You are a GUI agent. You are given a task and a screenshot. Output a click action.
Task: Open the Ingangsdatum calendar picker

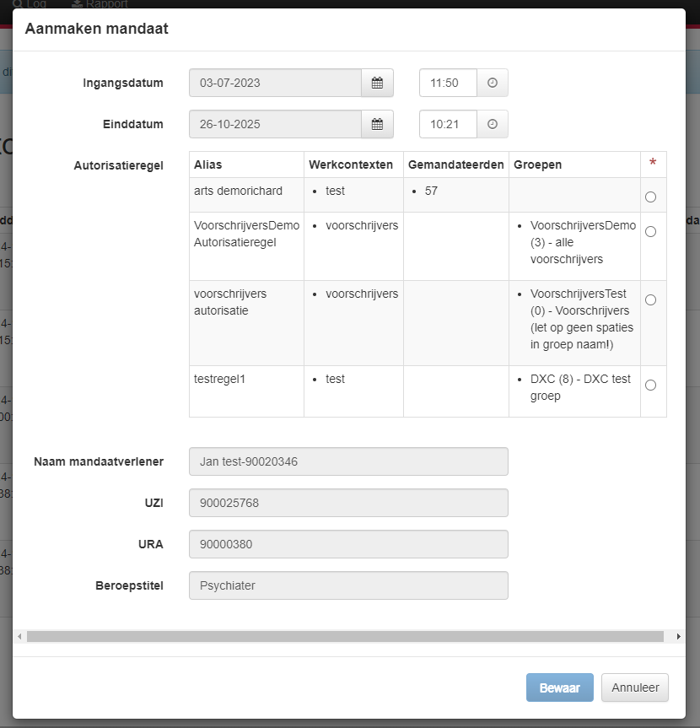pyautogui.click(x=377, y=83)
